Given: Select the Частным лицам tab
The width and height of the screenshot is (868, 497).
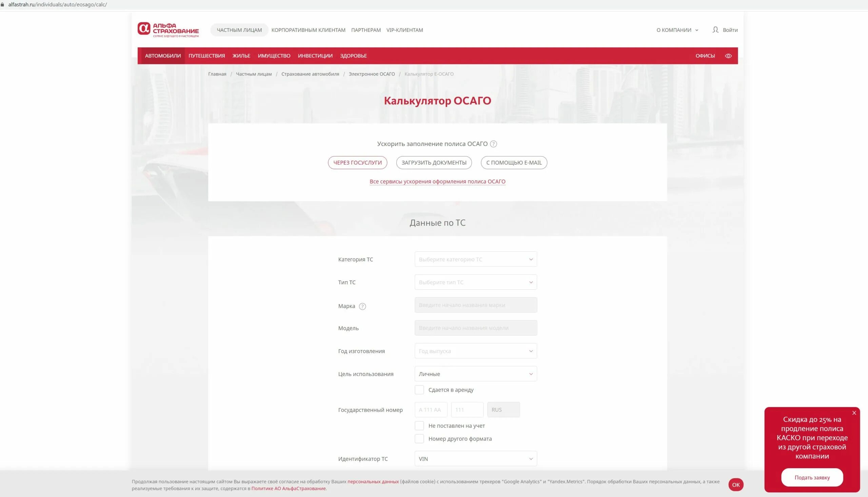Looking at the screenshot, I should coord(239,30).
